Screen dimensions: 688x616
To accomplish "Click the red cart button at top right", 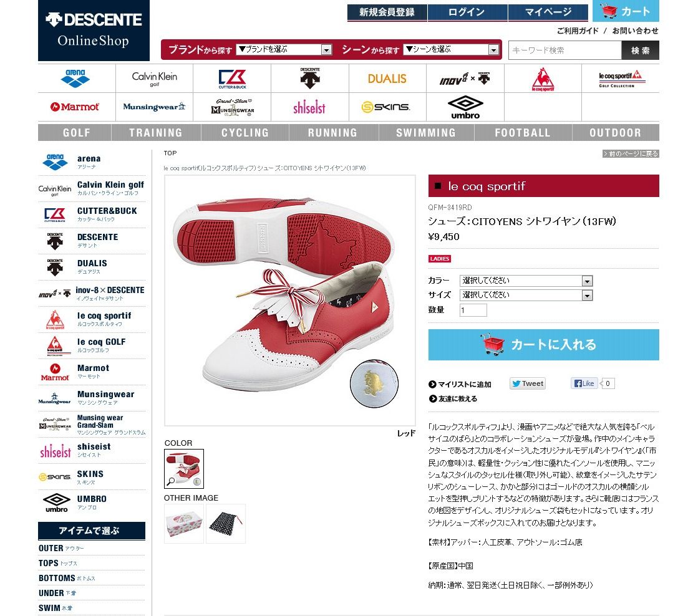I will coord(626,11).
